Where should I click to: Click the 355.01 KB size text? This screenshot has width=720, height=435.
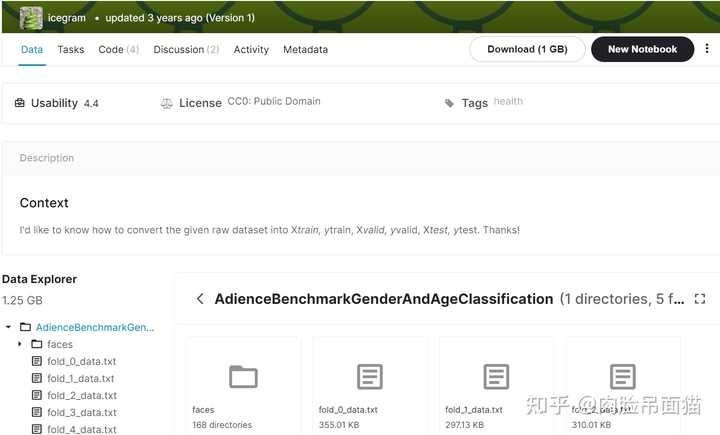point(339,425)
